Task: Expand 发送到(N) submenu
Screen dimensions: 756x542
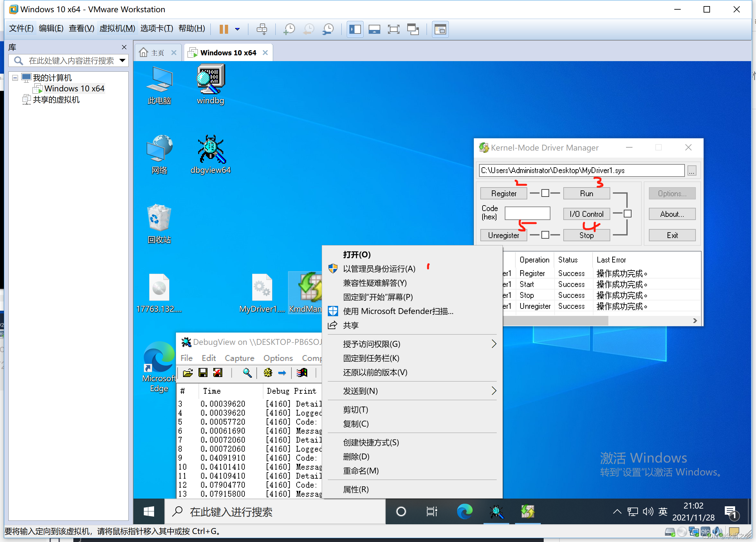Action: point(412,391)
